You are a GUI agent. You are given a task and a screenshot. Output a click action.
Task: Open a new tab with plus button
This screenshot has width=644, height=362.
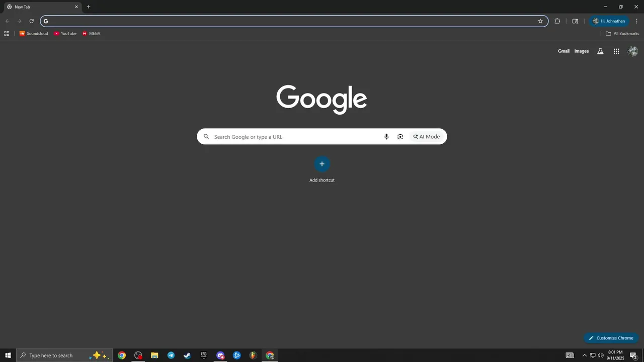point(89,7)
